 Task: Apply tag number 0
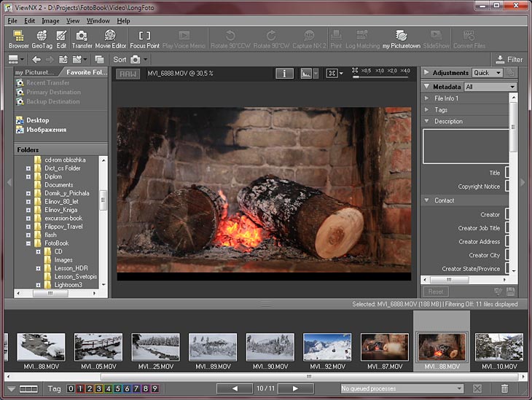tap(71, 388)
